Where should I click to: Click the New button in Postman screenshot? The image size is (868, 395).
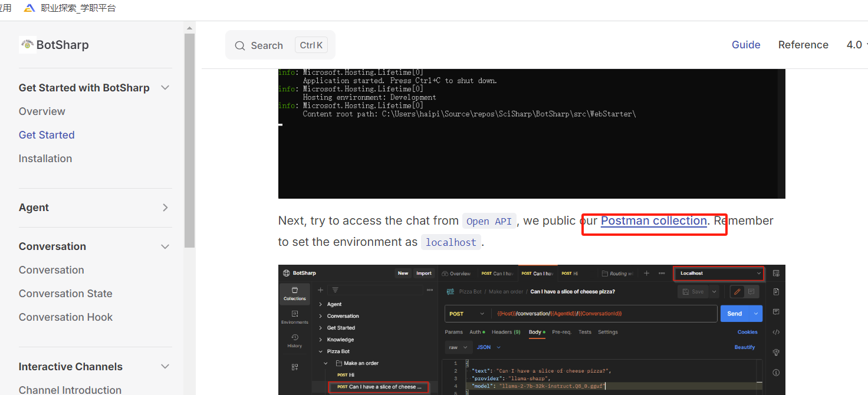pyautogui.click(x=403, y=273)
